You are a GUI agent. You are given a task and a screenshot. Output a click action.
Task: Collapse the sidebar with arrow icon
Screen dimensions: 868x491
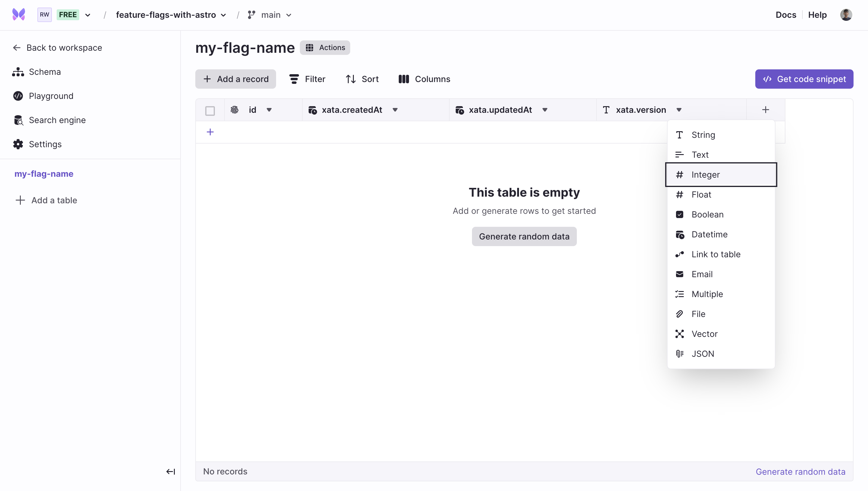[x=171, y=471]
